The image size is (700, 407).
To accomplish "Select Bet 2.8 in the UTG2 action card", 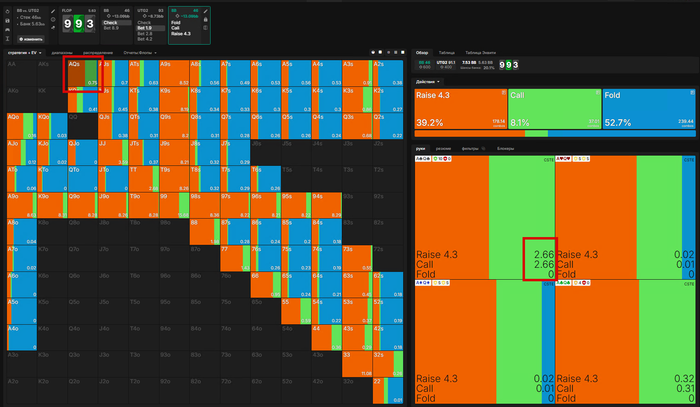I will click(145, 33).
